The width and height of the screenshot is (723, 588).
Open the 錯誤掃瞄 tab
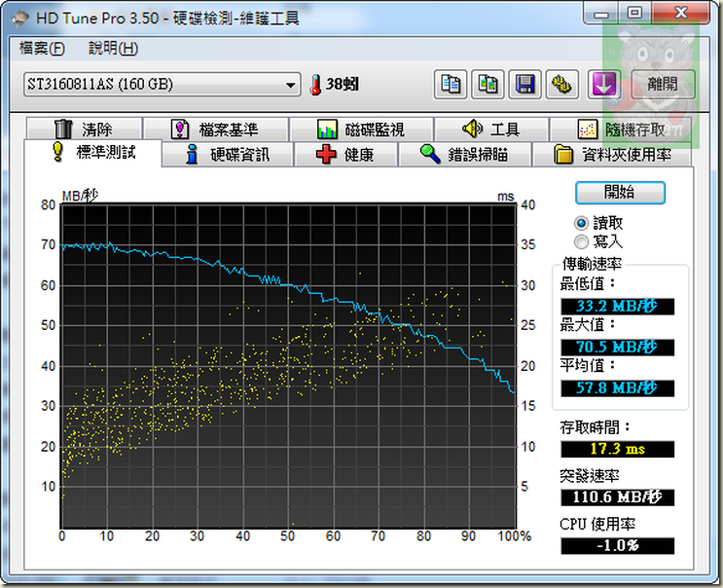point(463,155)
